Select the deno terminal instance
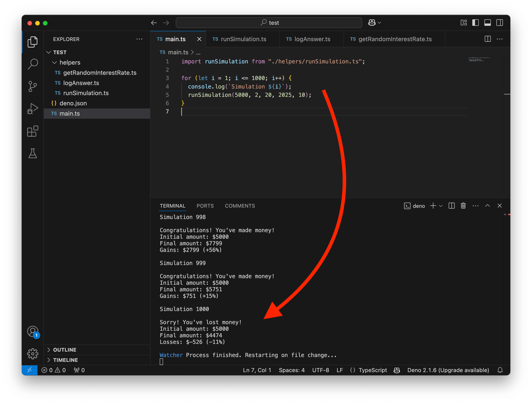 (x=414, y=206)
